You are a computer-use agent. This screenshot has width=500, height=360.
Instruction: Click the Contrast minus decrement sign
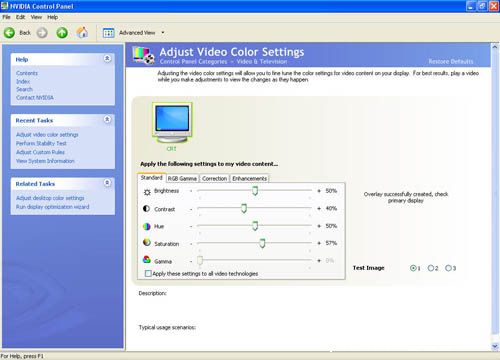click(191, 209)
